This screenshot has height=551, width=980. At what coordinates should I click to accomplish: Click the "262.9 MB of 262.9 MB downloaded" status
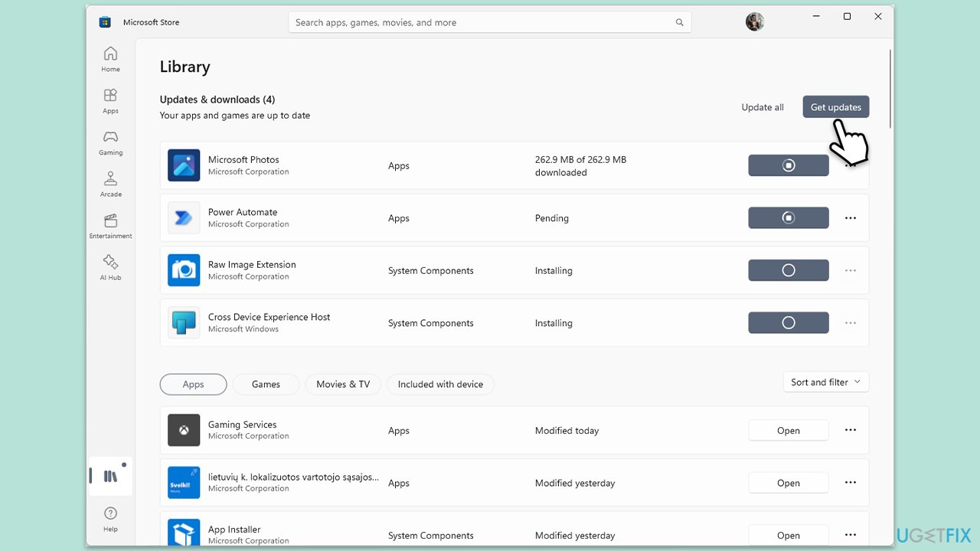point(580,166)
